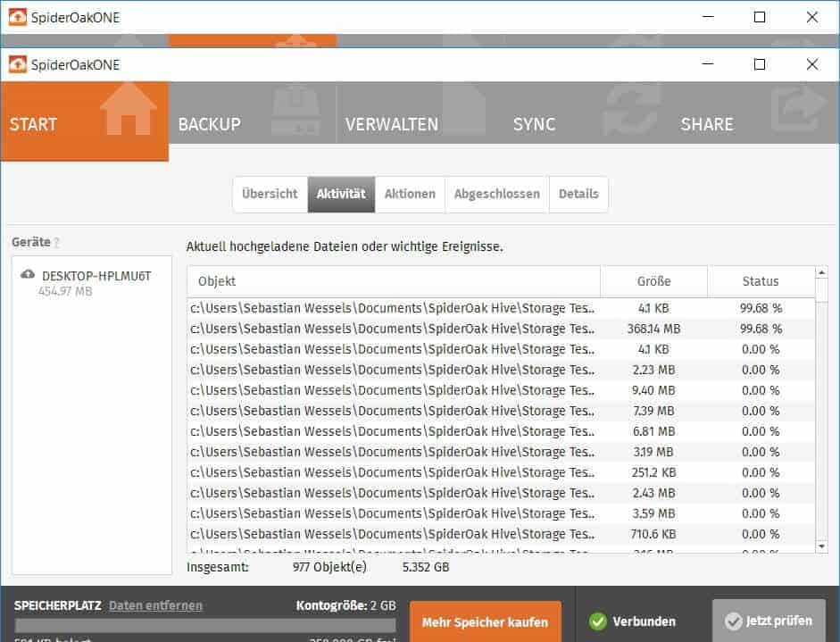The width and height of the screenshot is (840, 642).
Task: Click the backup drive icon
Action: point(295,111)
